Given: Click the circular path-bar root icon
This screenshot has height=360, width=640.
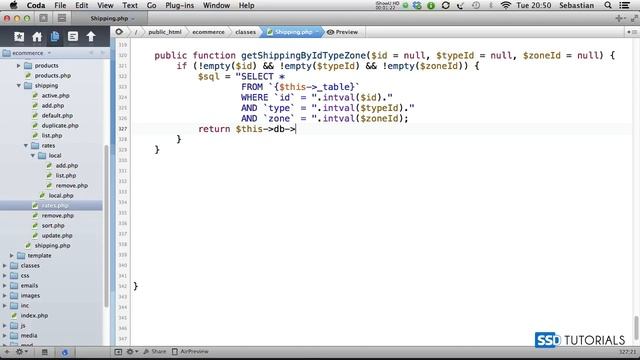Looking at the screenshot, I should point(119,32).
